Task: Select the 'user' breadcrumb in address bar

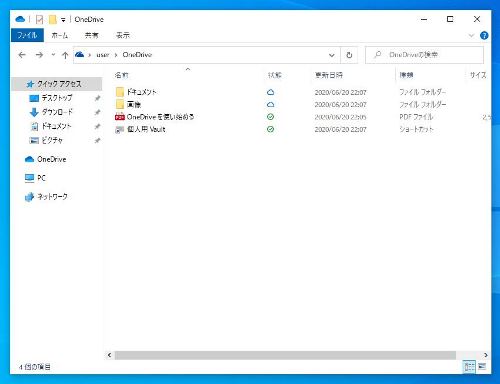Action: click(x=103, y=55)
